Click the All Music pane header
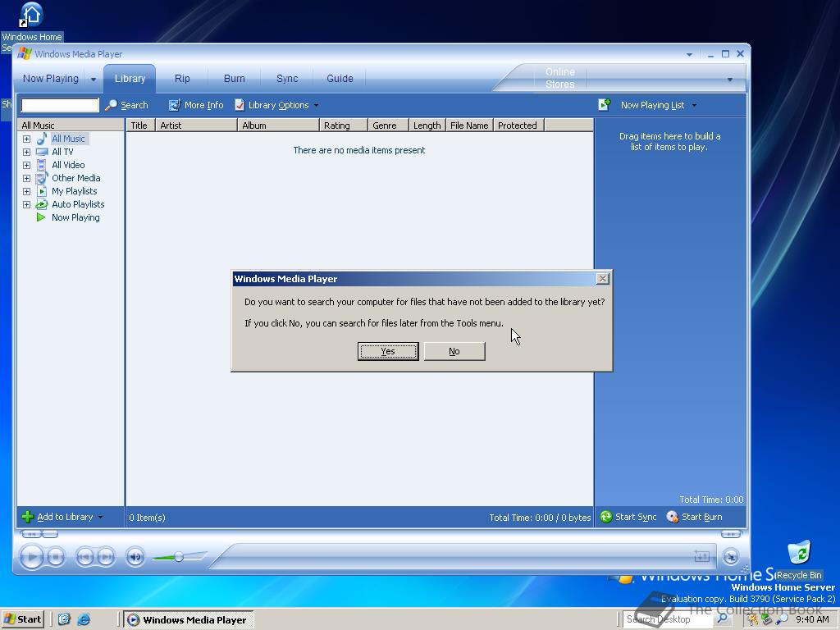Viewport: 840px width, 630px height. 71,126
